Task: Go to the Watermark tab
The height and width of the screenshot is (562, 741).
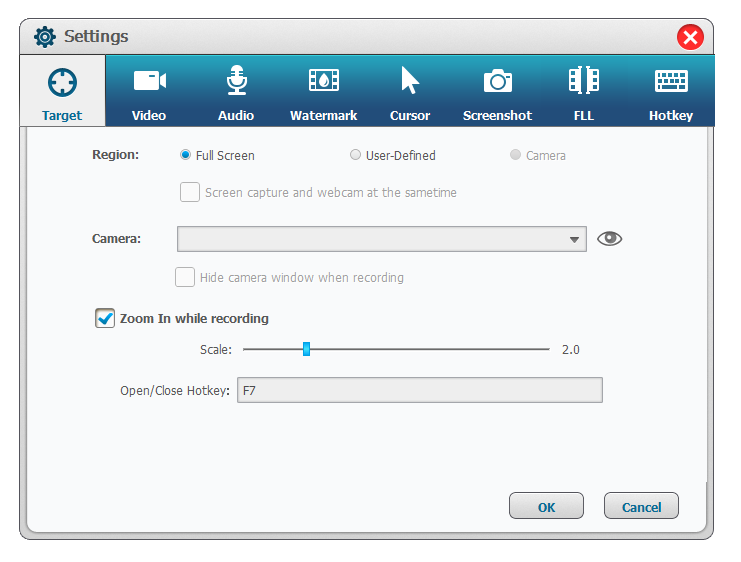Action: [x=323, y=91]
